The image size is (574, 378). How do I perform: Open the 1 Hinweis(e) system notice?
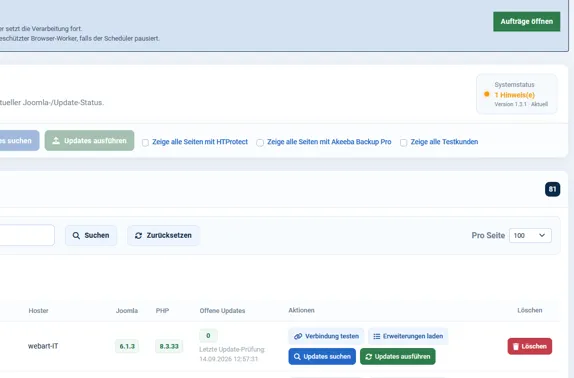(514, 95)
